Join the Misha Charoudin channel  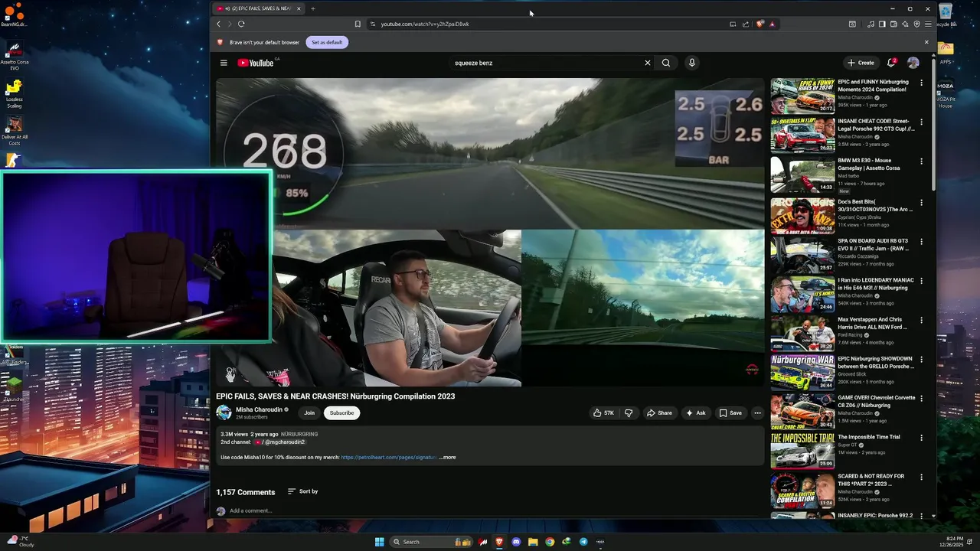(x=309, y=412)
